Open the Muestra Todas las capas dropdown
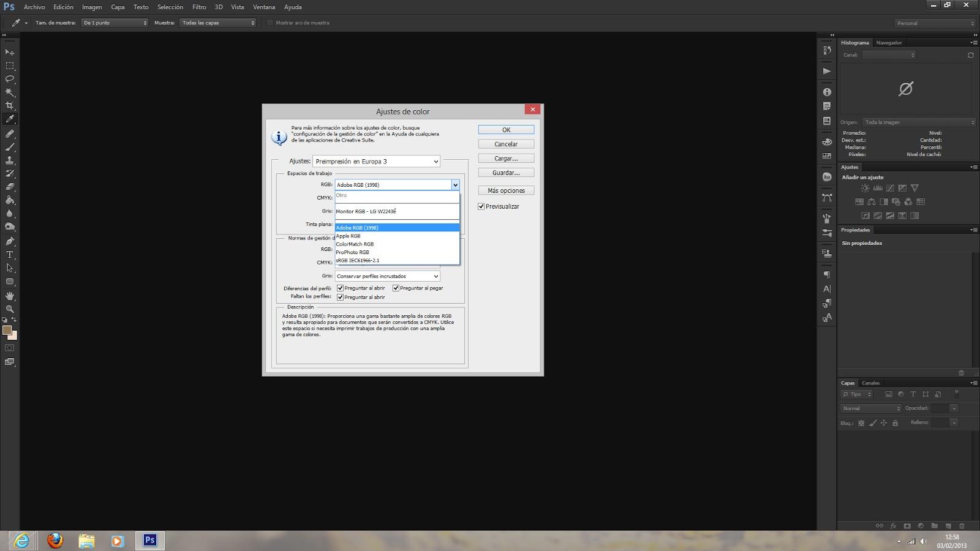The height and width of the screenshot is (551, 980). coord(218,23)
